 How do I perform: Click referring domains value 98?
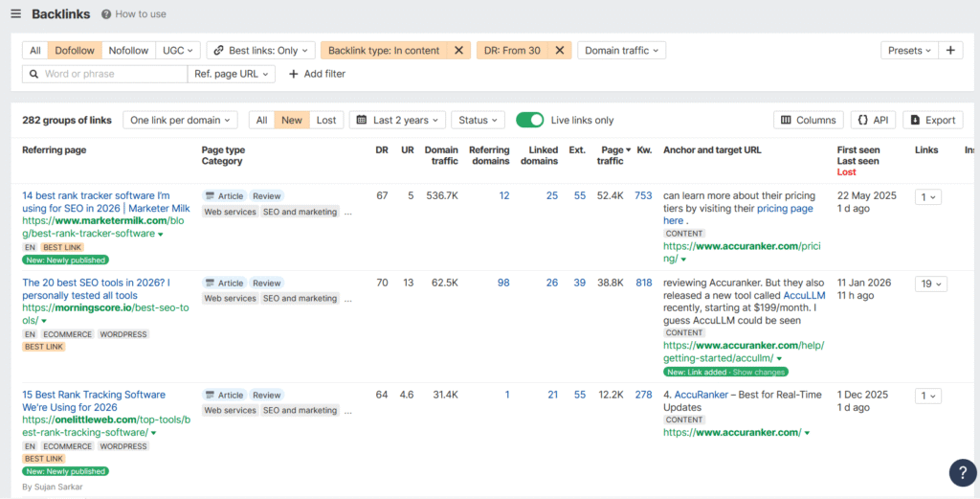(503, 283)
